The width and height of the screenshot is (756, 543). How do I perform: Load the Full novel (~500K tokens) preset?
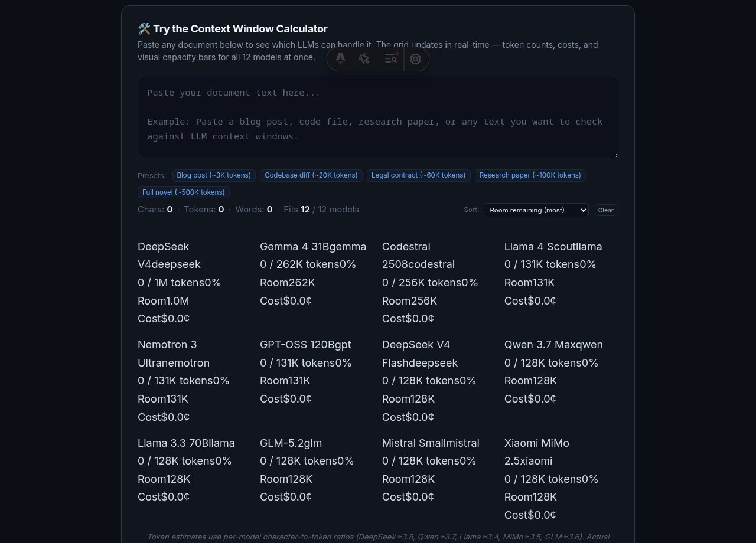point(184,192)
